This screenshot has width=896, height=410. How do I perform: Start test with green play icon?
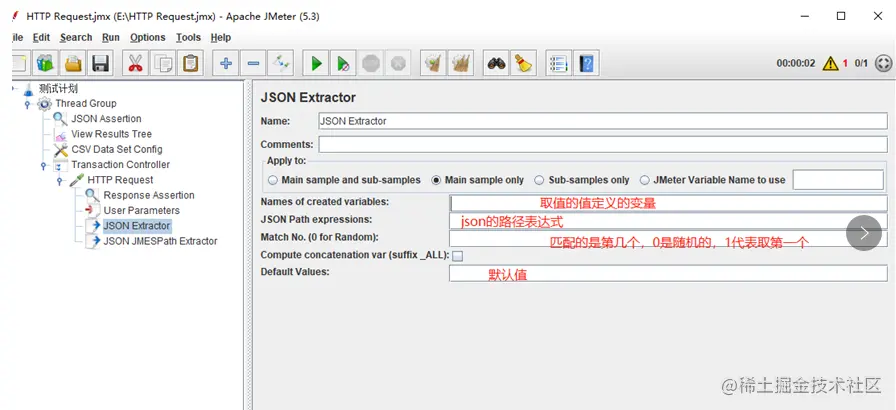pos(315,63)
